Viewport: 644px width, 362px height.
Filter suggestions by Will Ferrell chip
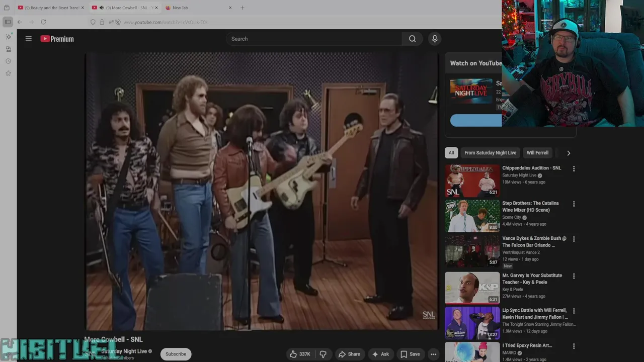[x=537, y=153]
